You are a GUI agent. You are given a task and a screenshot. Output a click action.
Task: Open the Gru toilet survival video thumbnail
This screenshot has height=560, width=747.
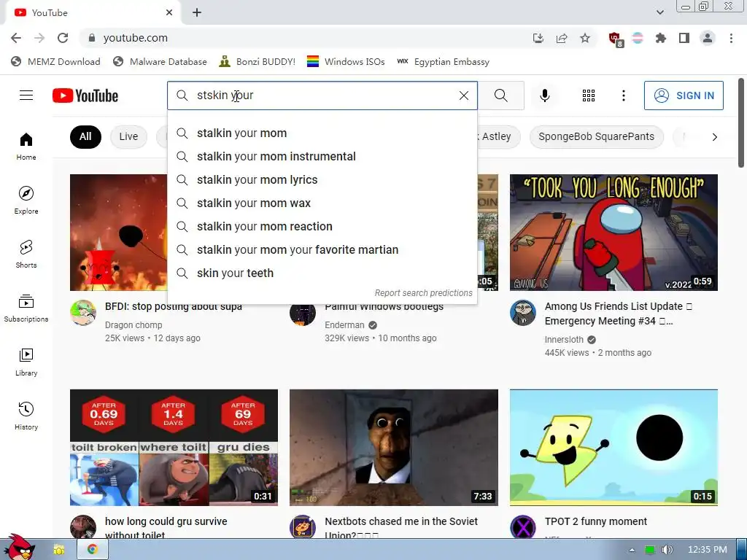point(174,448)
